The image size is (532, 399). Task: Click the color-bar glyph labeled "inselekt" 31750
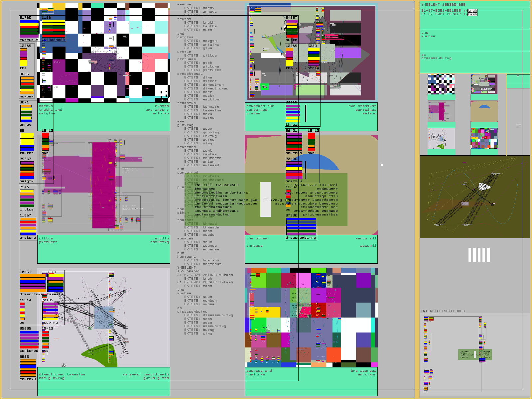pos(29,29)
